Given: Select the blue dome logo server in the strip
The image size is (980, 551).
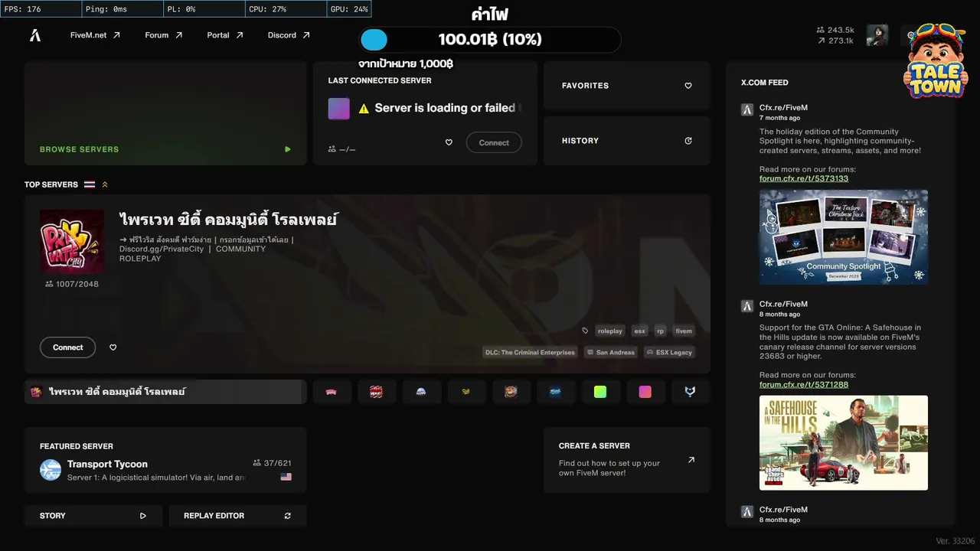Looking at the screenshot, I should 421,392.
